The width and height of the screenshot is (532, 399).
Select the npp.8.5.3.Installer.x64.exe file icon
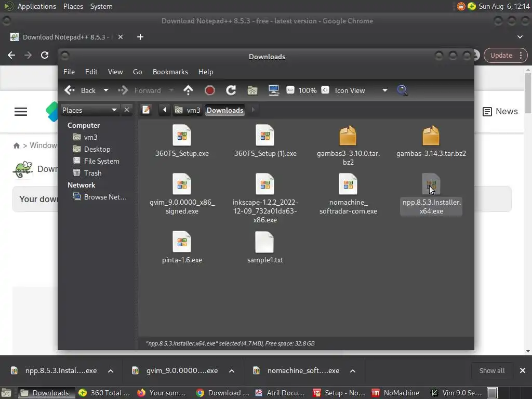tap(431, 184)
